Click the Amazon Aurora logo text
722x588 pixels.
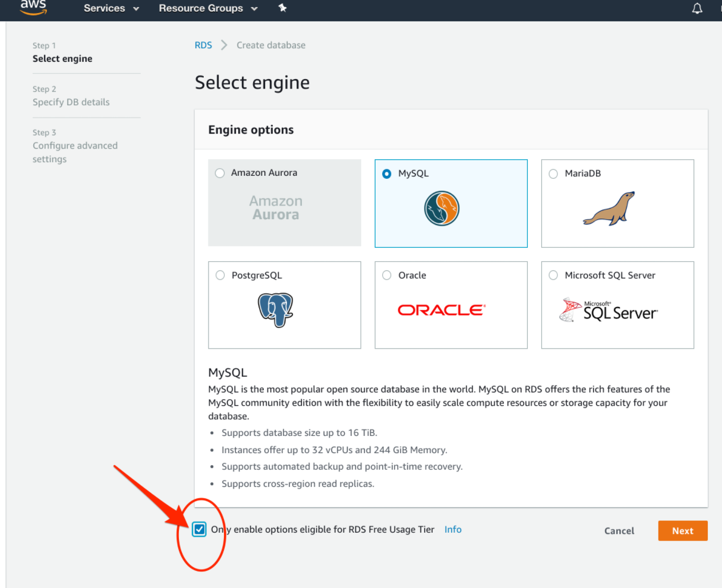276,208
